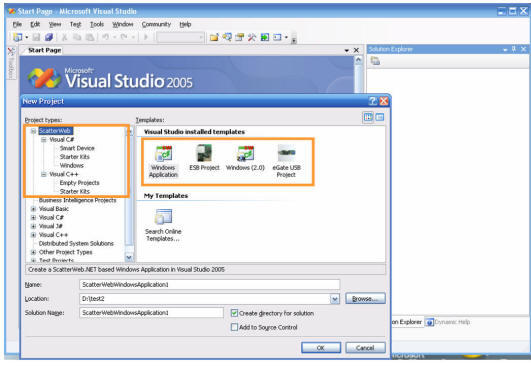This screenshot has width=531, height=366.
Task: Open the Community menu
Action: click(156, 24)
